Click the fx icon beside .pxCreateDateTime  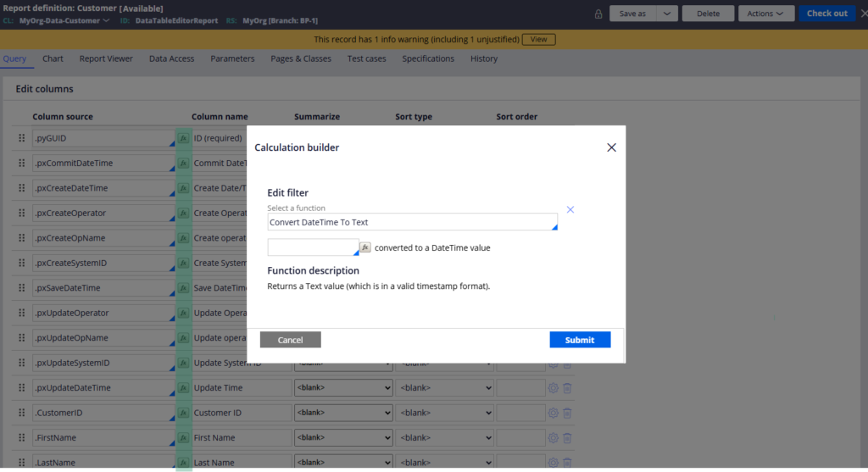pyautogui.click(x=183, y=188)
